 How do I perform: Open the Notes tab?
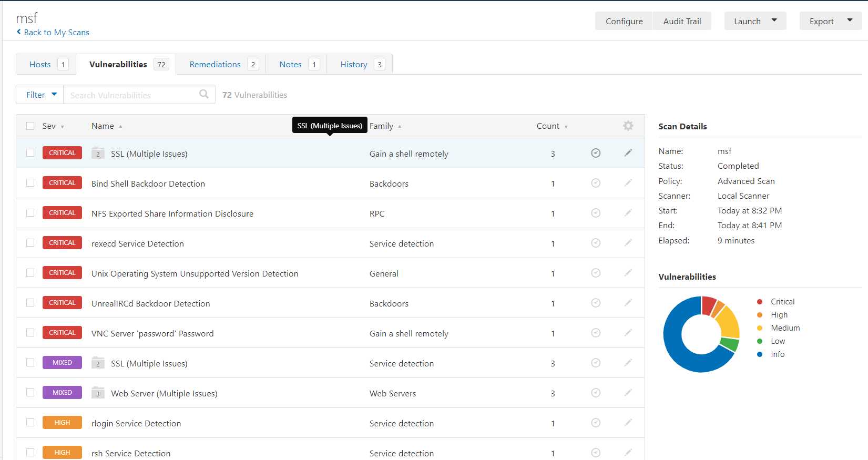coord(297,64)
